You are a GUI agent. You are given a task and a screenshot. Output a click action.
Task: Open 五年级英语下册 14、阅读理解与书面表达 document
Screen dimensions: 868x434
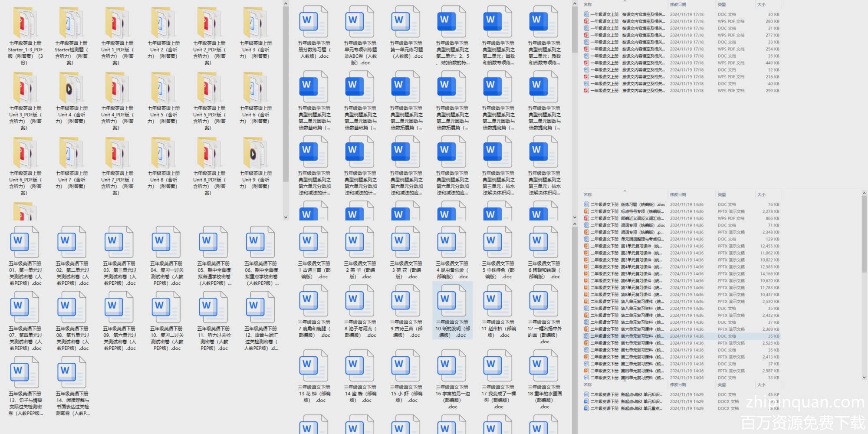coord(72,373)
